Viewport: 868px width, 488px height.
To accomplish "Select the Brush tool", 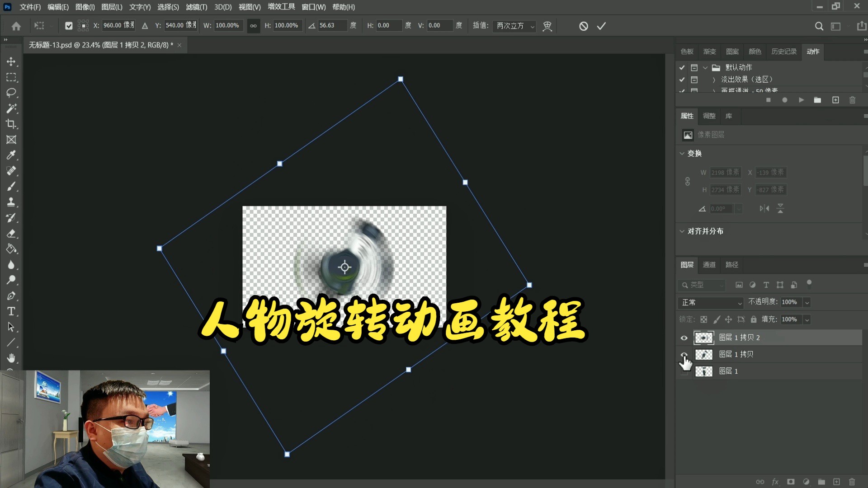I will (x=11, y=186).
